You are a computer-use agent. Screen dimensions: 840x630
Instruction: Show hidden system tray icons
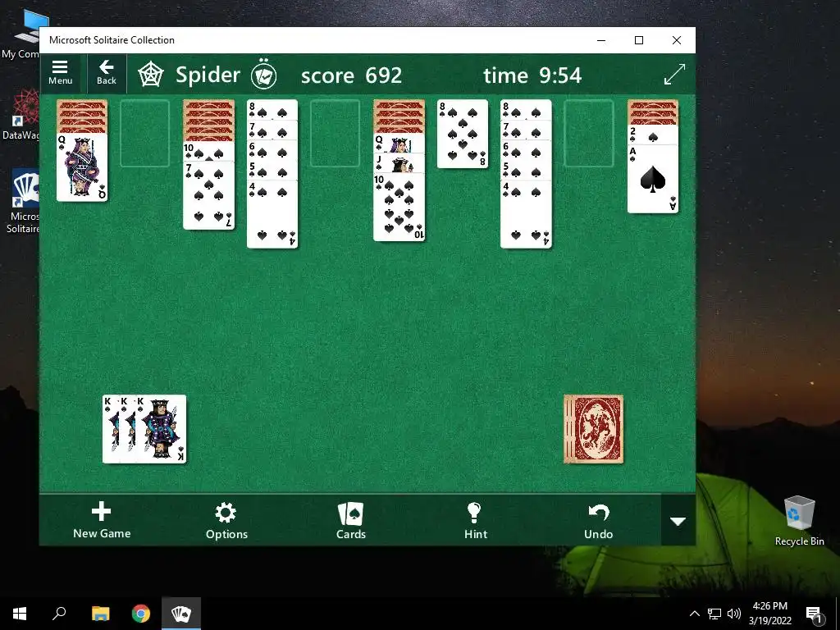(694, 614)
